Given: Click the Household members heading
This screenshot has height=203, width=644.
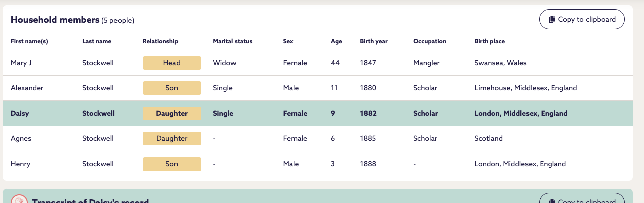Looking at the screenshot, I should tap(55, 20).
